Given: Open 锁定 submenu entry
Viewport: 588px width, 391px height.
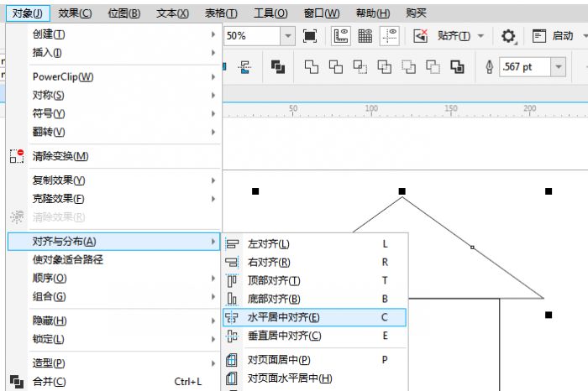Looking at the screenshot, I should pyautogui.click(x=113, y=339).
